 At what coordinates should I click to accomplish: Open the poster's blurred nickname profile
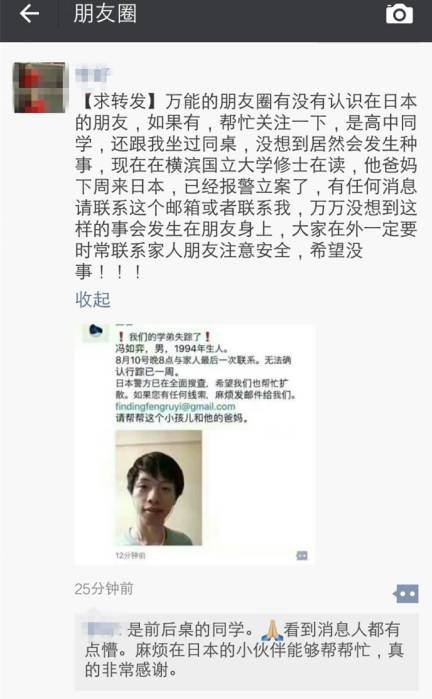point(92,74)
